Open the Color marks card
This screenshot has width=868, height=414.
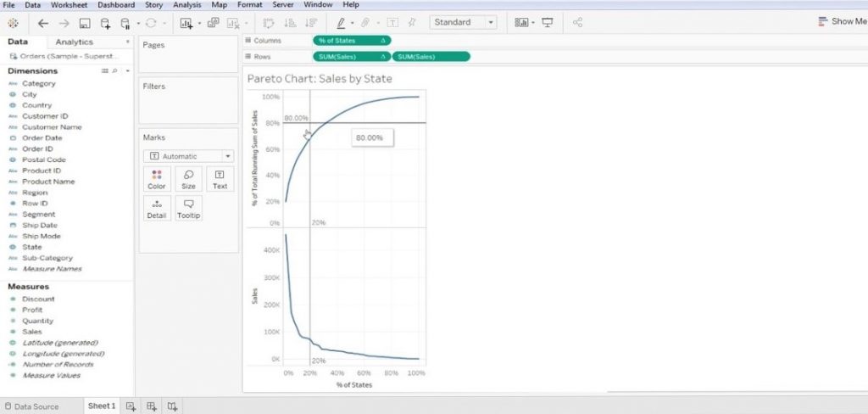click(x=157, y=180)
